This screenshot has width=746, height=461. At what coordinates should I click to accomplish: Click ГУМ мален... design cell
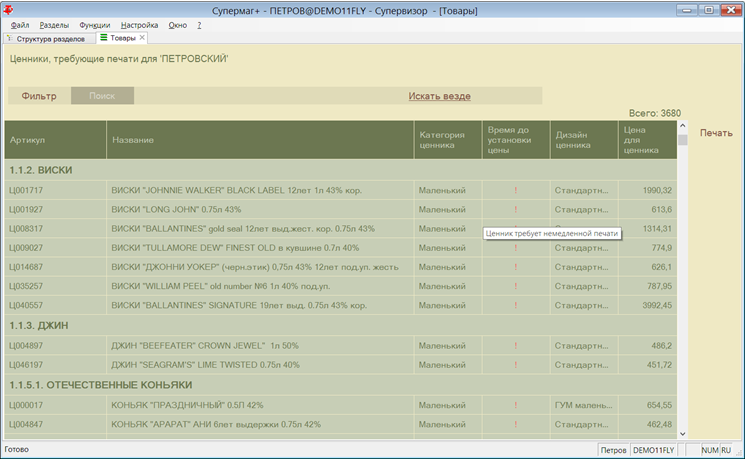[x=583, y=405]
